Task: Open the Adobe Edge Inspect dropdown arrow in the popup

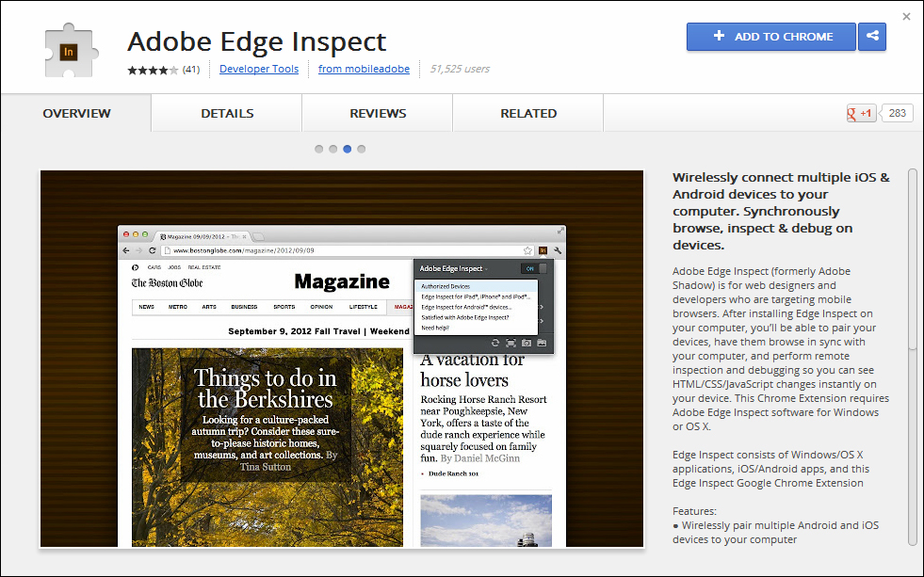Action: [486, 269]
